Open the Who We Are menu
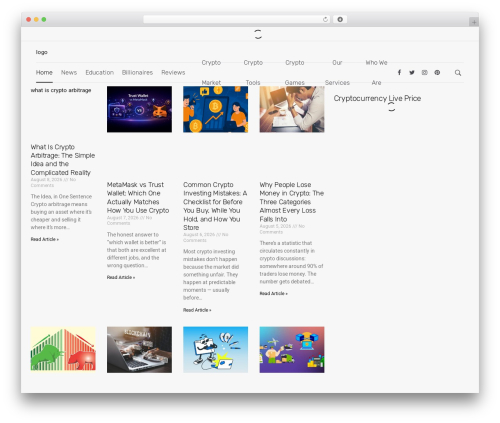Screen dimensions: 500x423 tap(376, 72)
